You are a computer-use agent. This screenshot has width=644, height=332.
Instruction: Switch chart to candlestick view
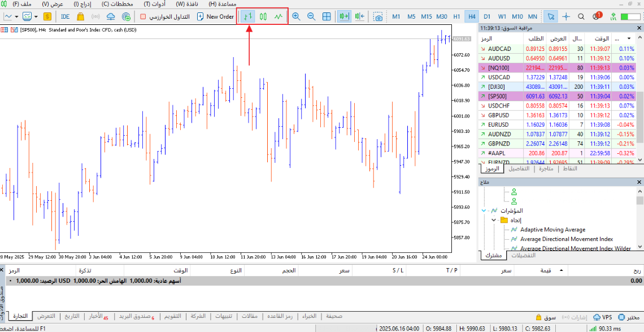point(263,16)
